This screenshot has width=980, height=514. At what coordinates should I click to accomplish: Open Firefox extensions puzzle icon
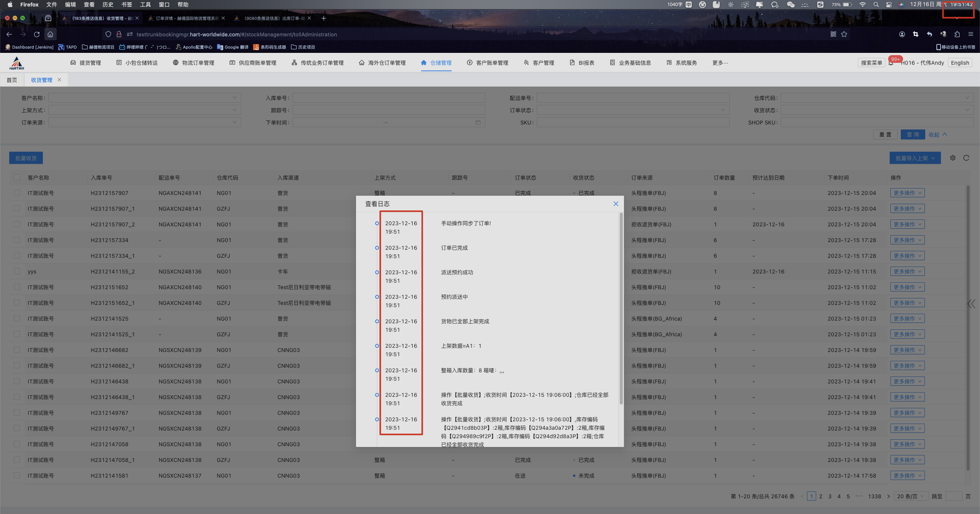pos(957,34)
